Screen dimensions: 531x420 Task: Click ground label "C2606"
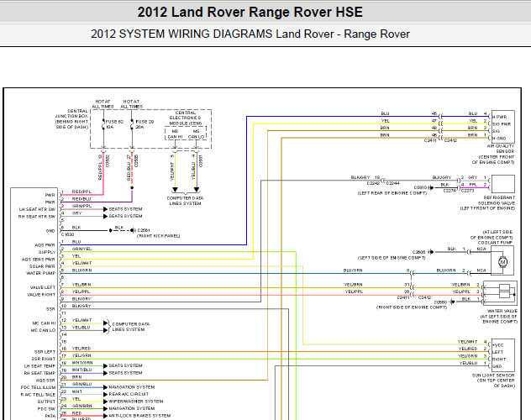[418, 252]
